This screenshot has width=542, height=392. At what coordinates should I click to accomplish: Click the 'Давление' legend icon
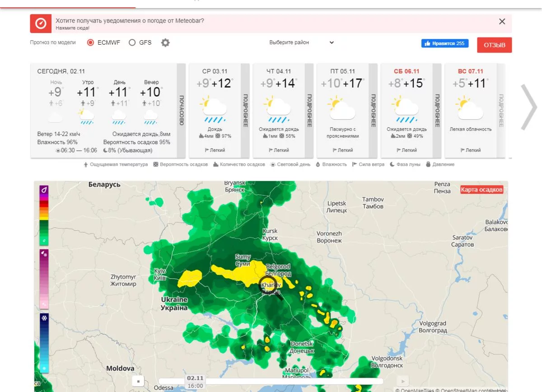pos(428,164)
